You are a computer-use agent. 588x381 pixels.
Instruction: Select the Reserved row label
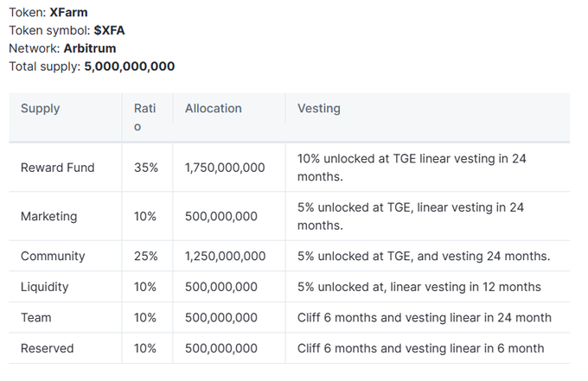[x=48, y=348]
